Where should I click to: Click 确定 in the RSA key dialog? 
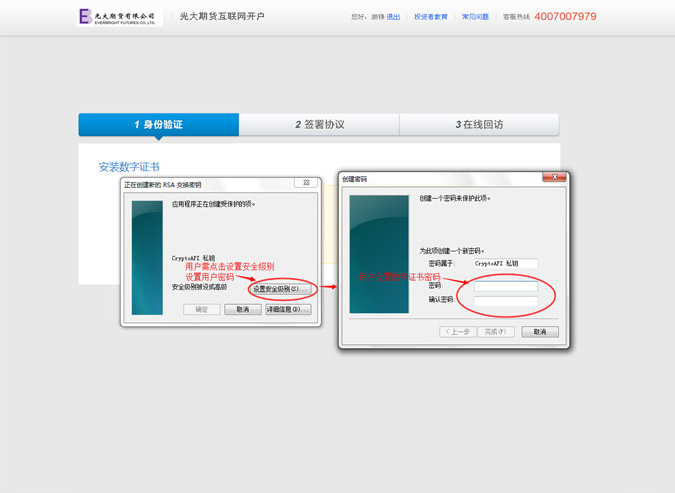pos(201,309)
